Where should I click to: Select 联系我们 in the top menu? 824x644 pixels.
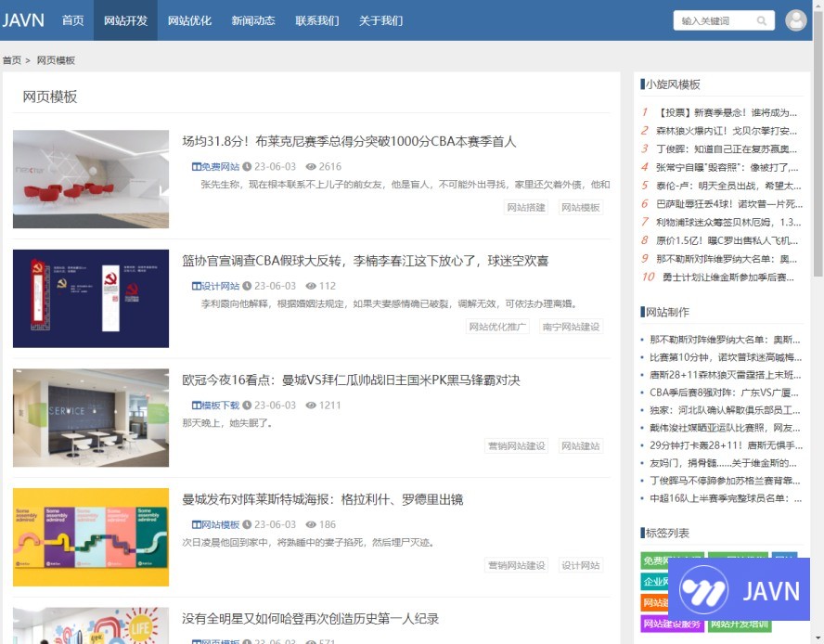coord(317,20)
